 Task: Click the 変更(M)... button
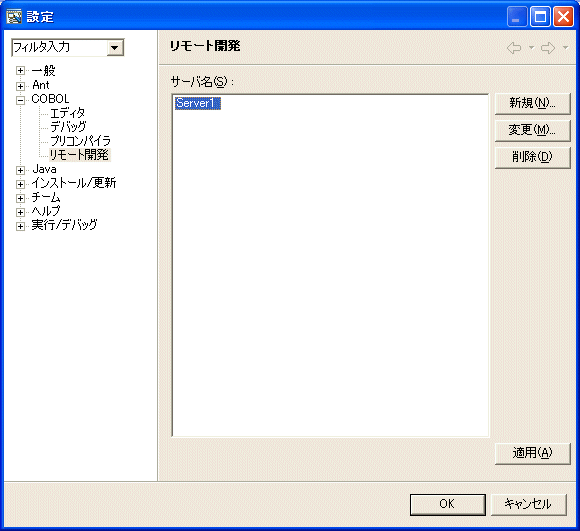pos(532,131)
